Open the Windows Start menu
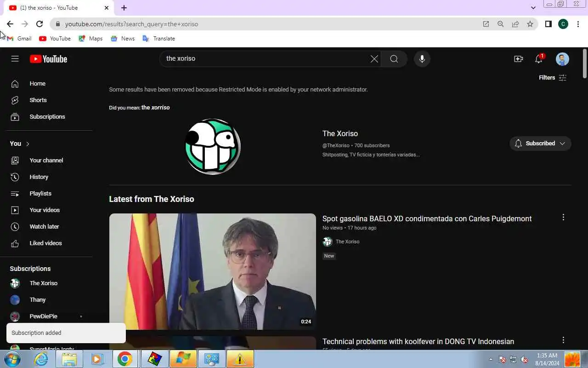588x368 pixels. click(13, 359)
